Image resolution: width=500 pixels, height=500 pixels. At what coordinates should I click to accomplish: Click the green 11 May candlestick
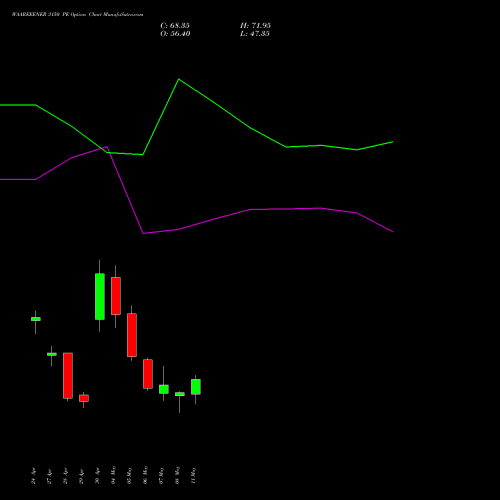196,387
